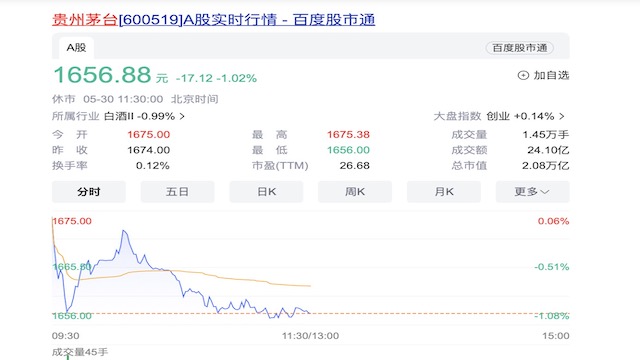This screenshot has height=360, width=640.
Task: Click the 成交量 value 1.45万手
Action: 546,135
